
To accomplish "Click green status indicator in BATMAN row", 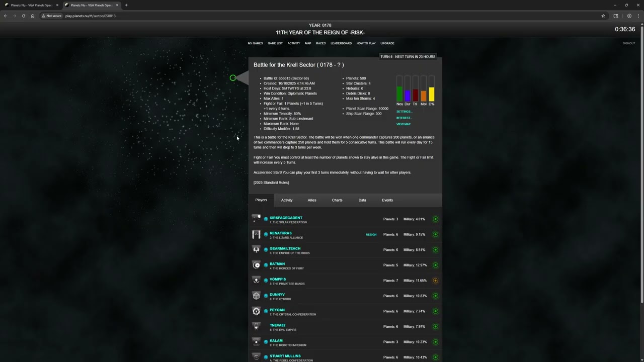I will (x=436, y=265).
